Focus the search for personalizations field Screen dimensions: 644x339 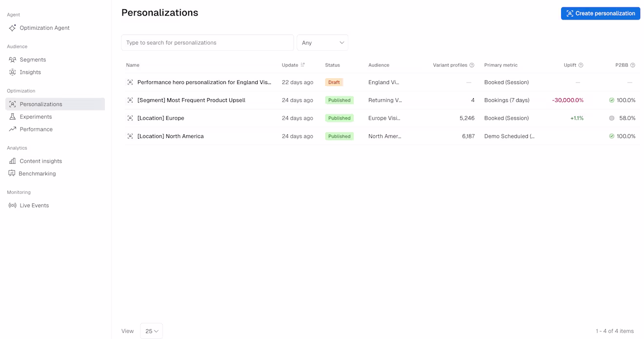coord(207,42)
